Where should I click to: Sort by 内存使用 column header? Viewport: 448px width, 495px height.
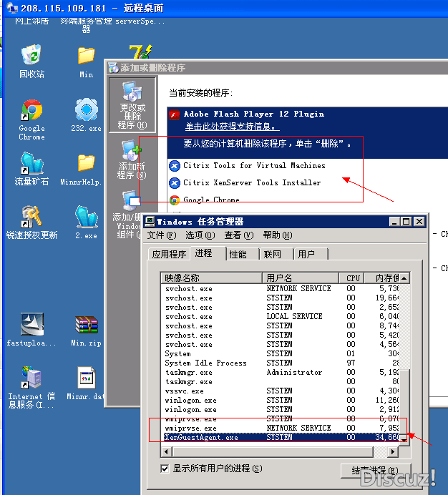click(x=382, y=278)
